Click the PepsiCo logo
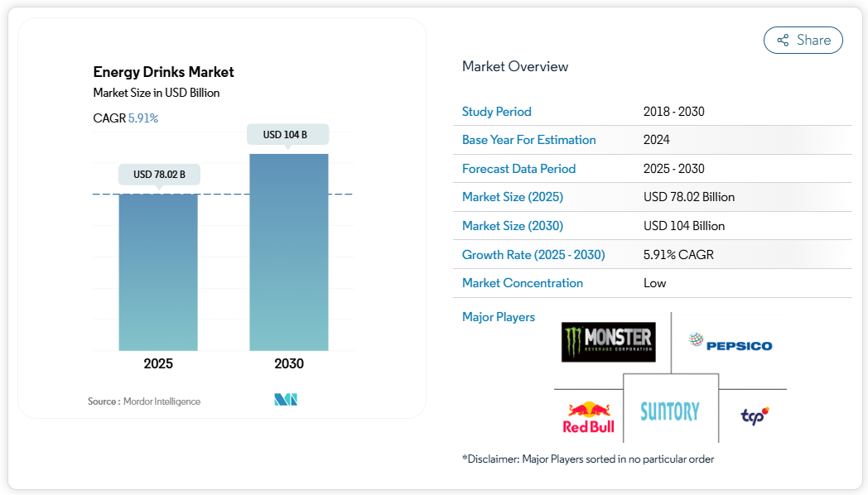The height and width of the screenshot is (495, 868). click(730, 342)
